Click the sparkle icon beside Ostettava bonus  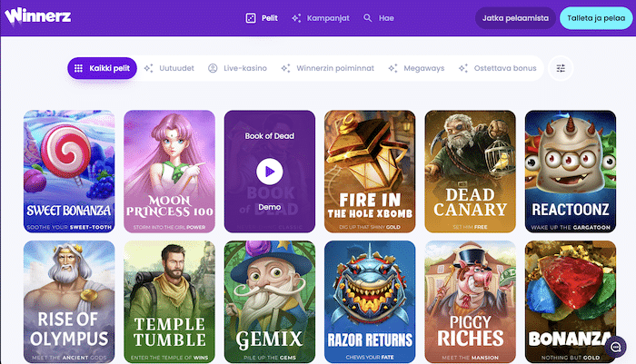click(x=463, y=68)
